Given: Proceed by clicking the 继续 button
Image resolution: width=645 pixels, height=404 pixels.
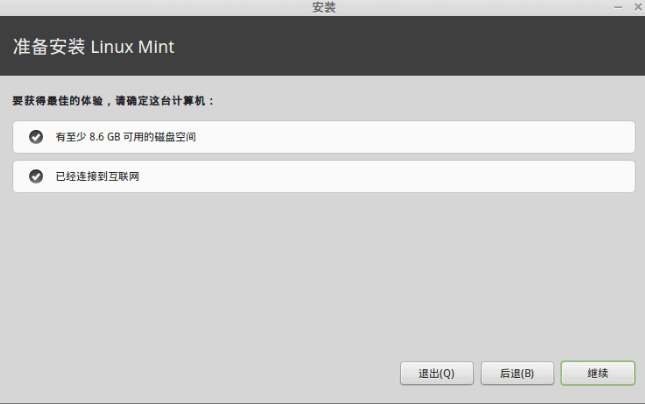Looking at the screenshot, I should pos(598,373).
